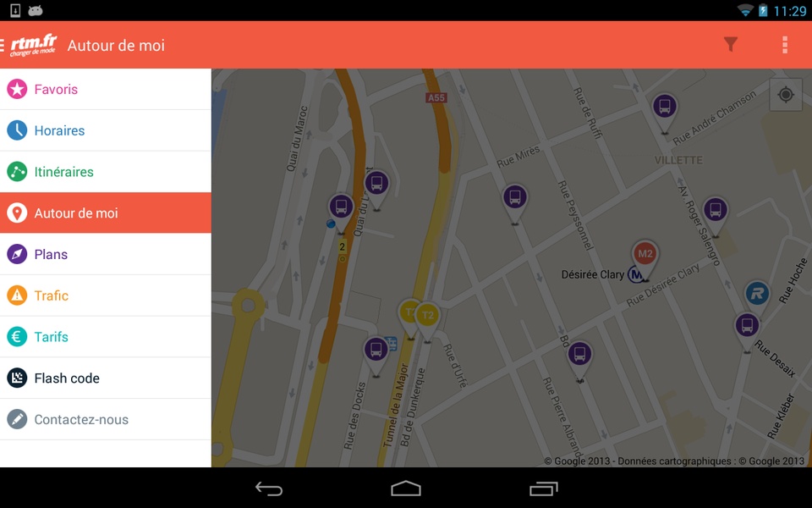
Task: Select bus stop marker under Rue Mirès label
Action: pos(515,203)
